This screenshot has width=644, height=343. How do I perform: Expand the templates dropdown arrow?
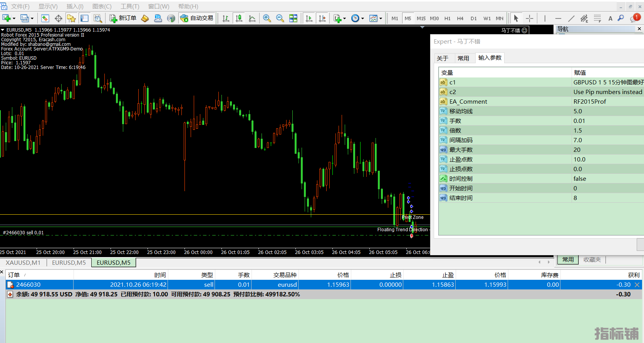[x=381, y=18]
